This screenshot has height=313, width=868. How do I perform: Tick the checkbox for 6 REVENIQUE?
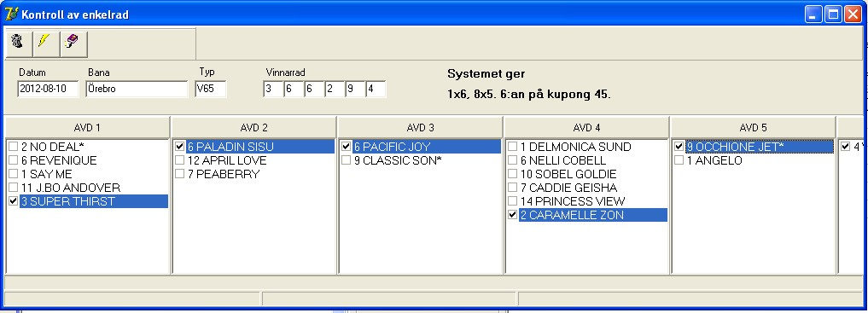pos(14,160)
